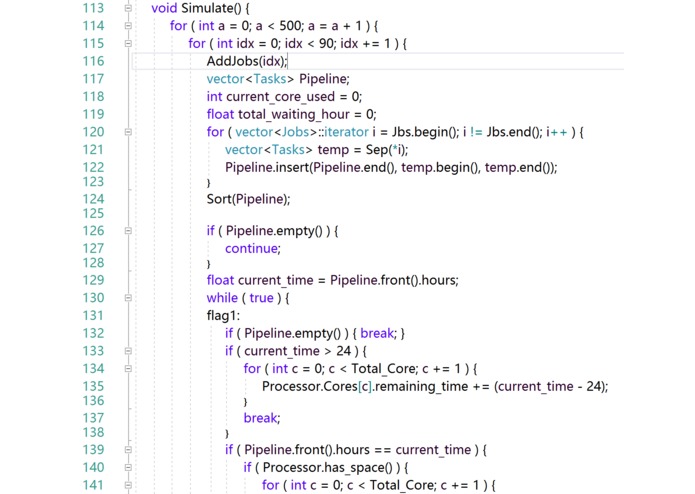Click the AddJobs(idx); call
695x494 pixels.
247,61
